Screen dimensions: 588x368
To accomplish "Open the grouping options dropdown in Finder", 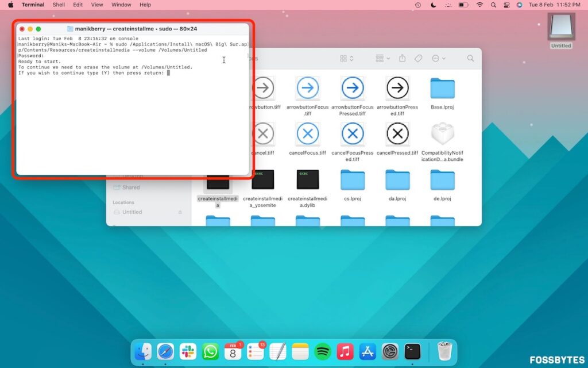I will tap(381, 57).
